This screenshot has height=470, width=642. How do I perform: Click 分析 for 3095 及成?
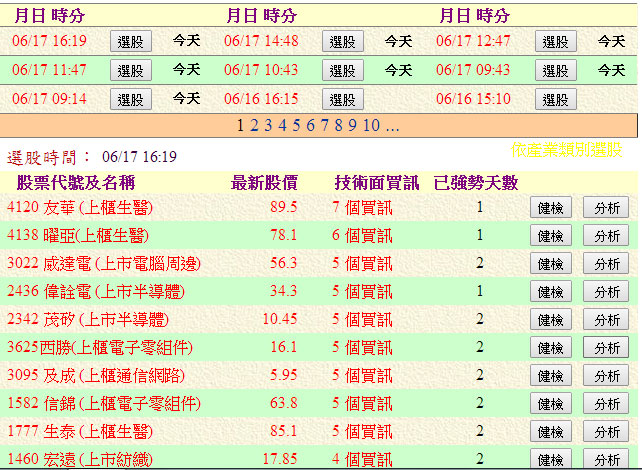606,375
